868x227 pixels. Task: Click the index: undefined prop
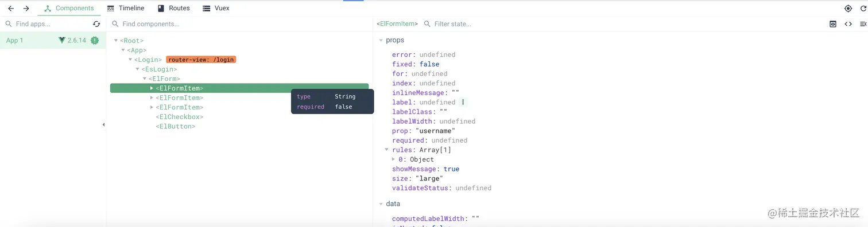(424, 83)
